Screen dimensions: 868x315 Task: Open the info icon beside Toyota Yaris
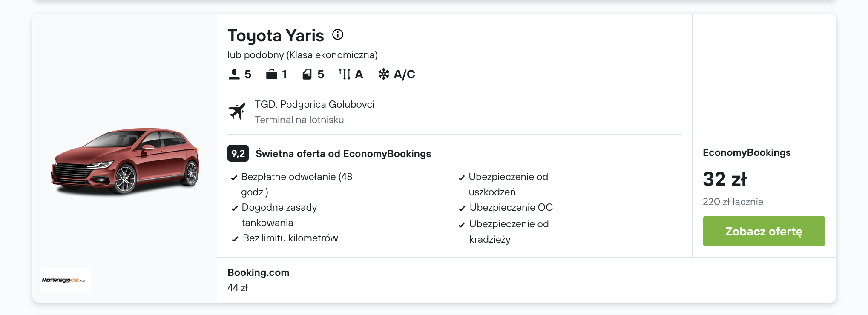[x=338, y=34]
